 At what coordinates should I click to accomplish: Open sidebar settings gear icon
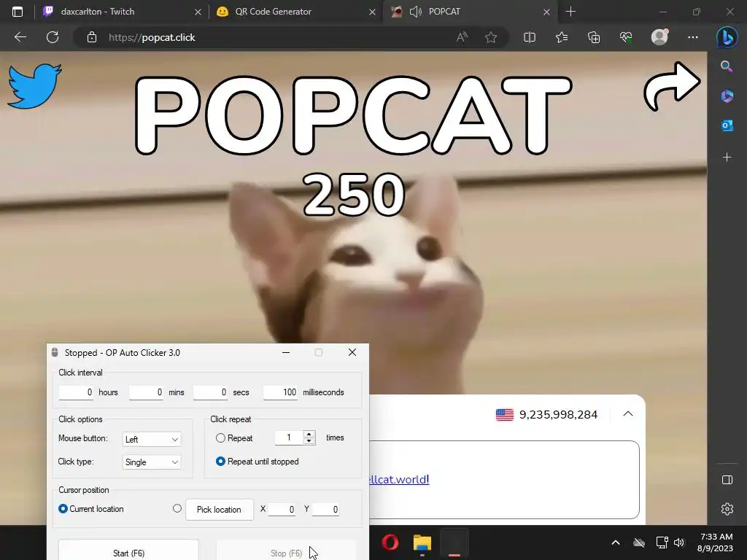click(x=727, y=508)
